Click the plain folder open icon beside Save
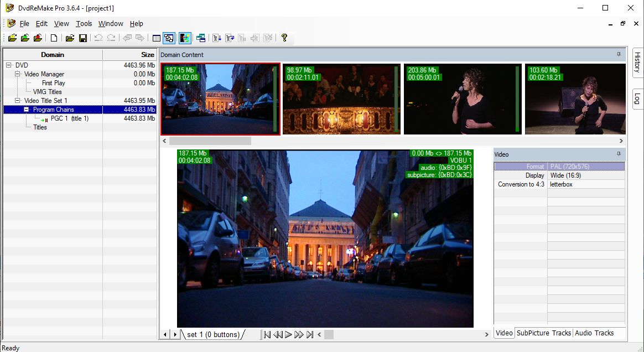This screenshot has height=352, width=644. [70, 38]
